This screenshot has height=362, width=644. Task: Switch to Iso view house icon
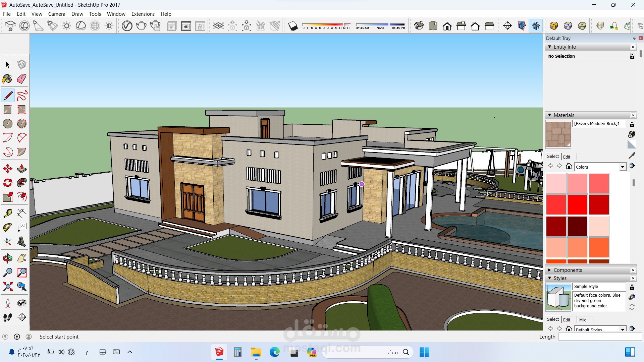[419, 26]
